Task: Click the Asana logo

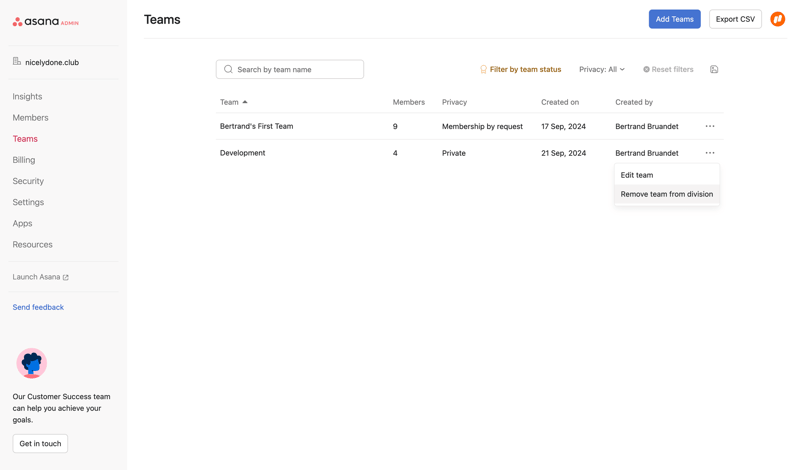Action: pos(45,21)
